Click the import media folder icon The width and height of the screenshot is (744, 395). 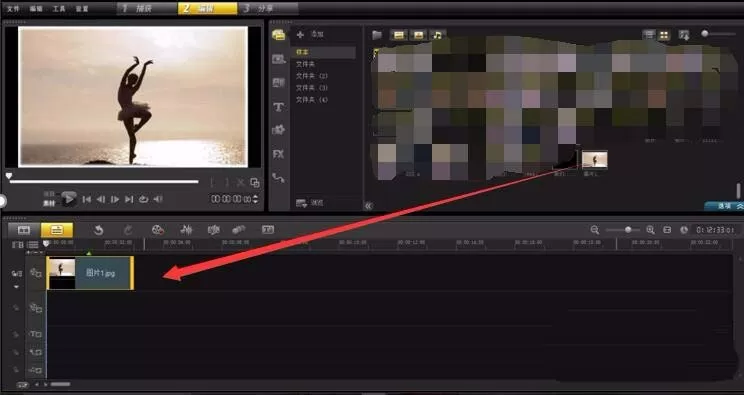point(377,35)
